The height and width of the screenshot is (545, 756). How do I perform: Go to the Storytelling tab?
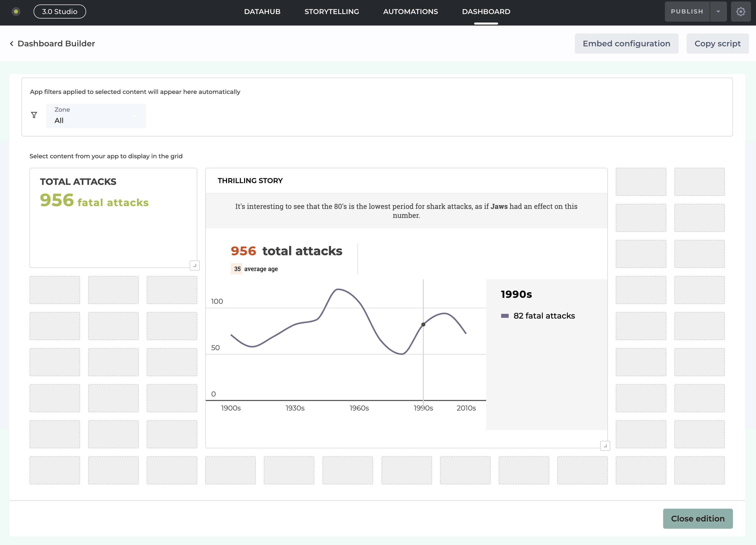pyautogui.click(x=331, y=12)
